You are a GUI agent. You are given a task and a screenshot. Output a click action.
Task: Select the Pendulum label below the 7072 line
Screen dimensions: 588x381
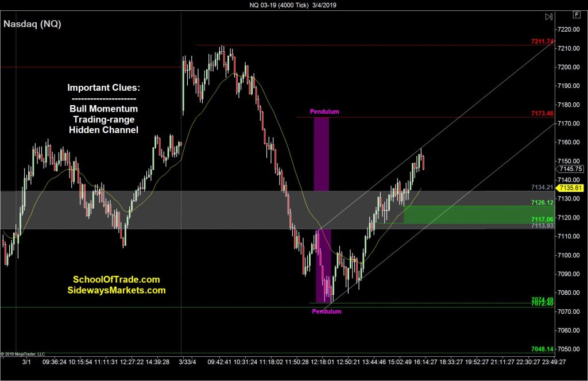[327, 311]
